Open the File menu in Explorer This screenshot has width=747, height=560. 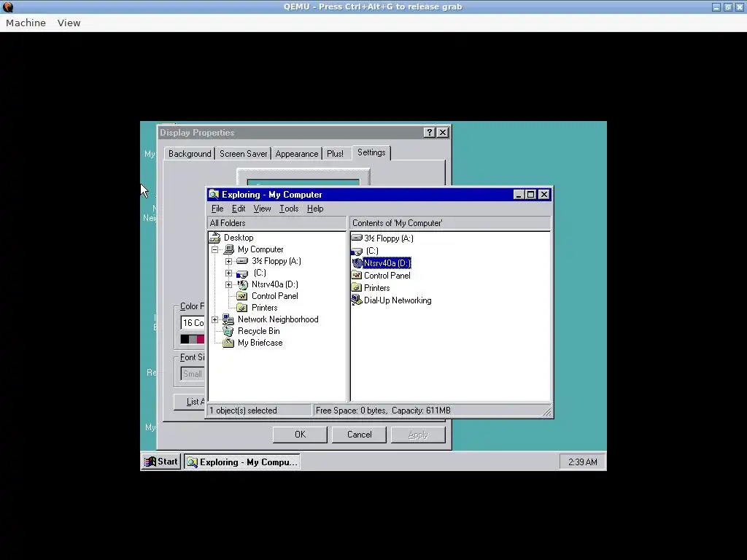click(217, 209)
